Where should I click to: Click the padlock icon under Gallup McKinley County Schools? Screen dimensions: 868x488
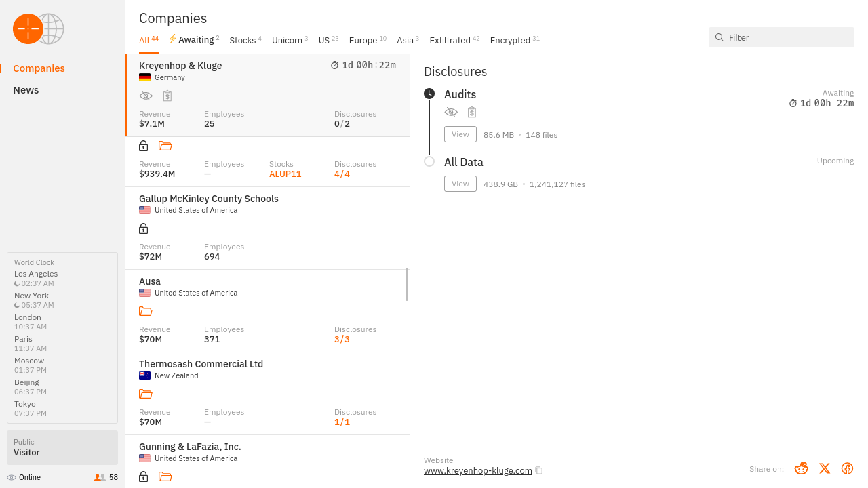tap(143, 228)
